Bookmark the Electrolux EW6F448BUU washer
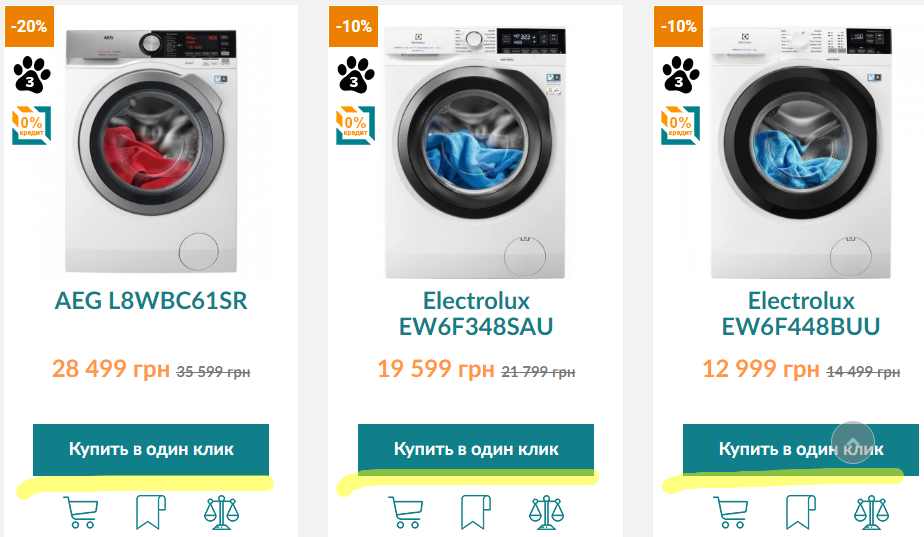The image size is (924, 537). [801, 512]
